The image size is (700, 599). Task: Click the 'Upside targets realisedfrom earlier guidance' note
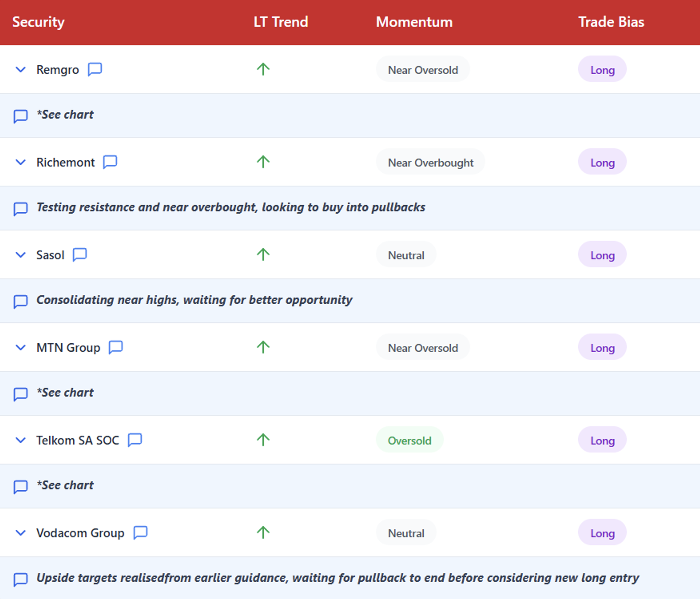338,578
